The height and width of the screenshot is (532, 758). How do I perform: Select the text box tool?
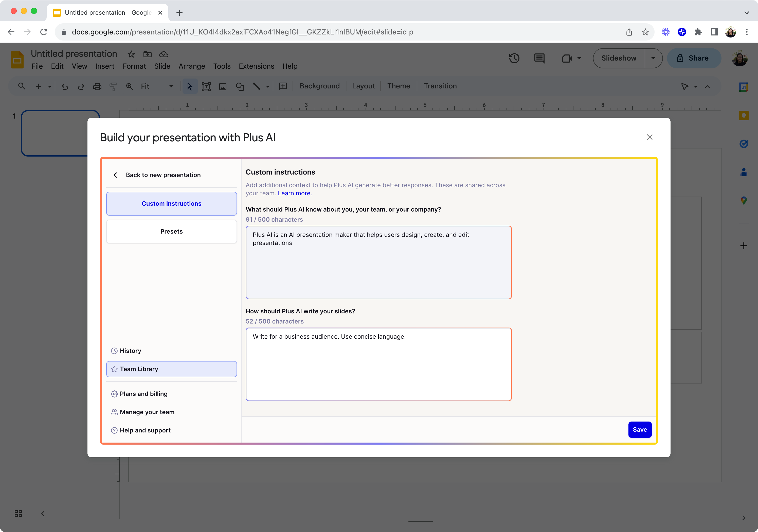point(206,86)
